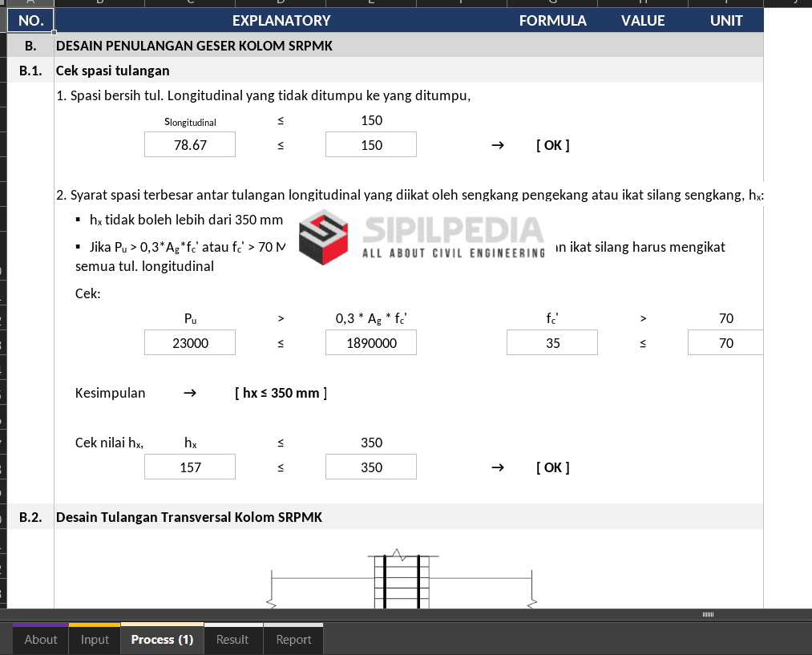Select the UNIT header cell
This screenshot has height=655, width=812.
(x=726, y=21)
